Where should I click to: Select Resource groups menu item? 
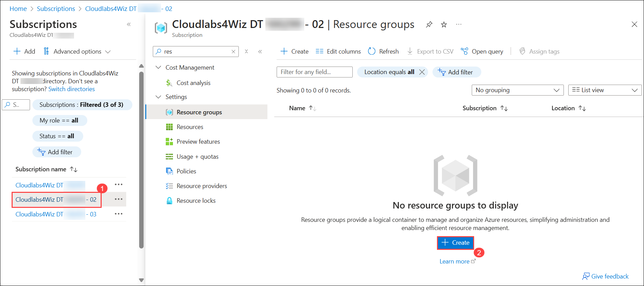(x=207, y=112)
